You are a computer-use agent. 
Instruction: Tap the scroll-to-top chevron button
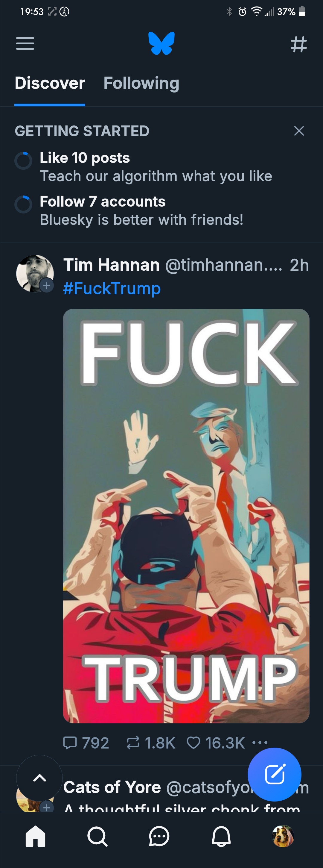point(39,778)
